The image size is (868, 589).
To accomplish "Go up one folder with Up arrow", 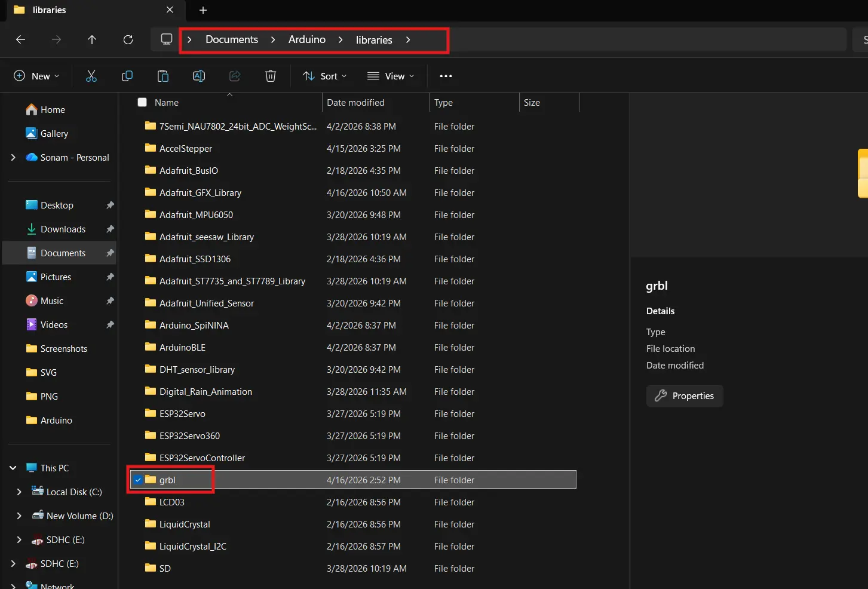I will point(92,39).
